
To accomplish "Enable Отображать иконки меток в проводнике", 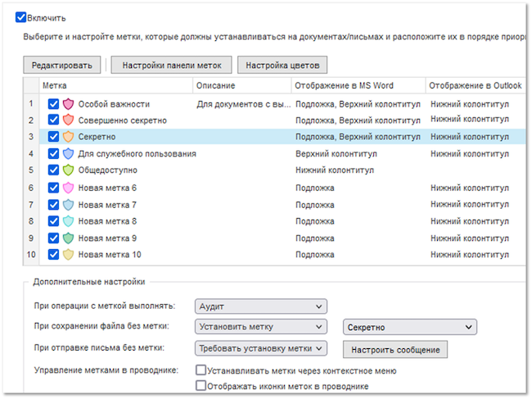I will pos(201,386).
